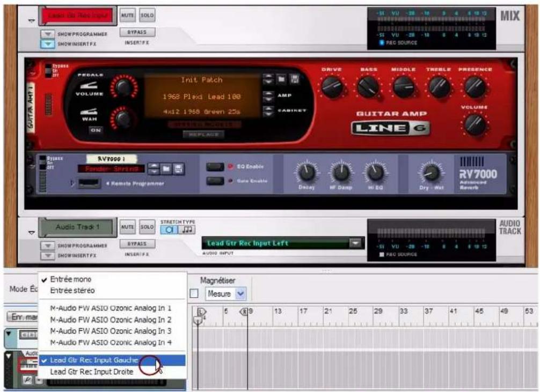This screenshot has width=540, height=392.
Task: Click the Guitar Amp Presence knob
Action: [x=475, y=87]
